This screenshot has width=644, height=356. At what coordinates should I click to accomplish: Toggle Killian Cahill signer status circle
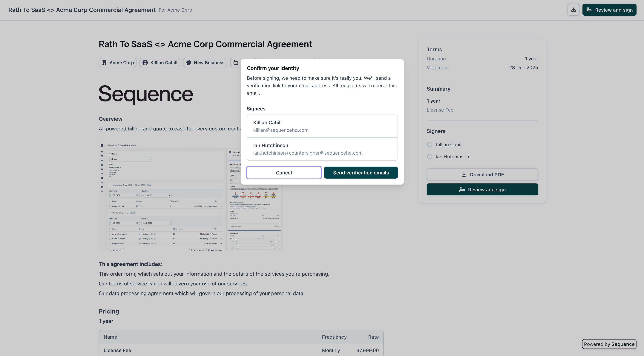430,145
